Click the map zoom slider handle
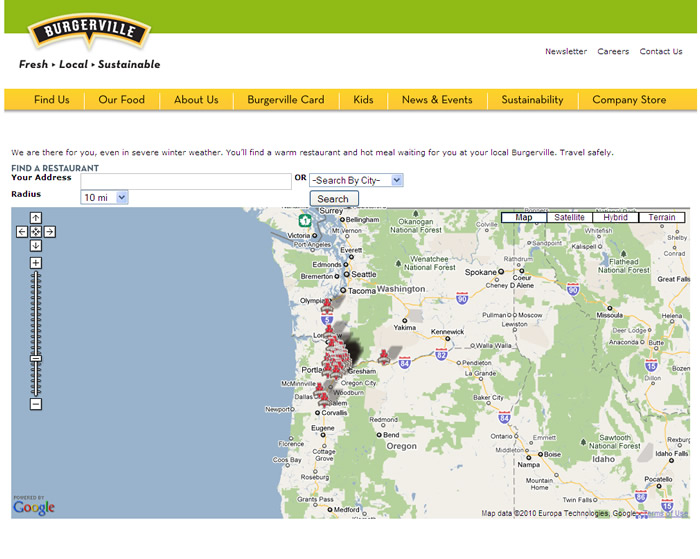Image resolution: width=700 pixels, height=559 pixels. click(36, 358)
